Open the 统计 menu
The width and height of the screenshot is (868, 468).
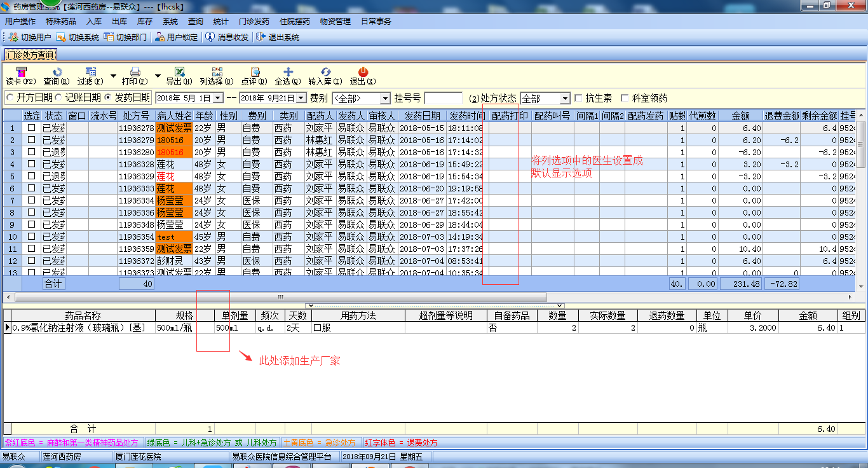221,21
